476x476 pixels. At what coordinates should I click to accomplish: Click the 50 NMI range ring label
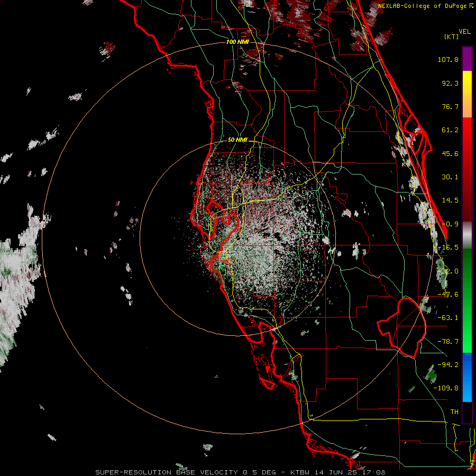tap(237, 140)
